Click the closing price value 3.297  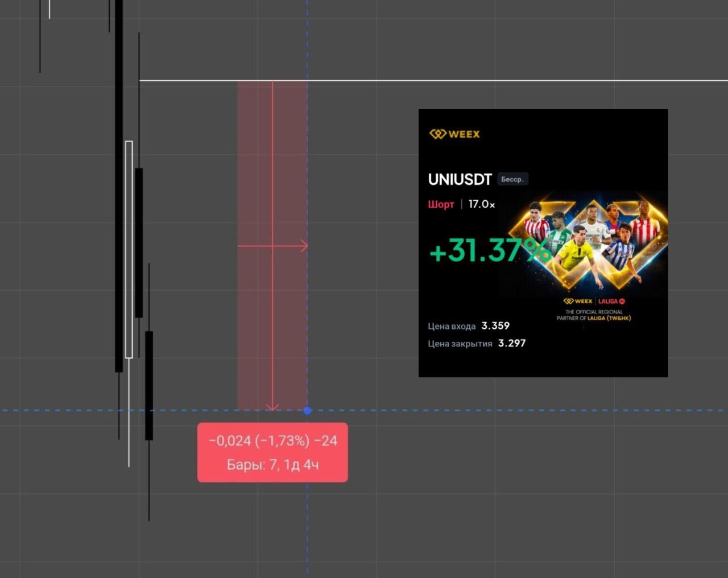pyautogui.click(x=512, y=343)
